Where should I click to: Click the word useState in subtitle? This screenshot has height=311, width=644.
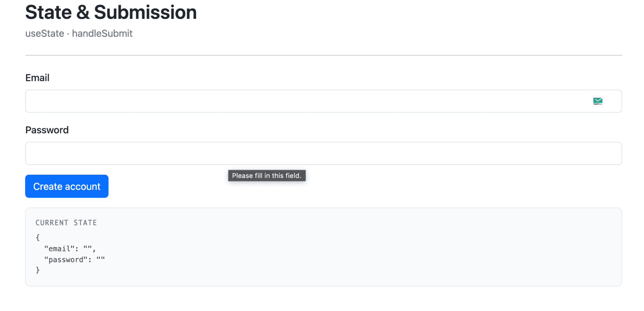[45, 33]
